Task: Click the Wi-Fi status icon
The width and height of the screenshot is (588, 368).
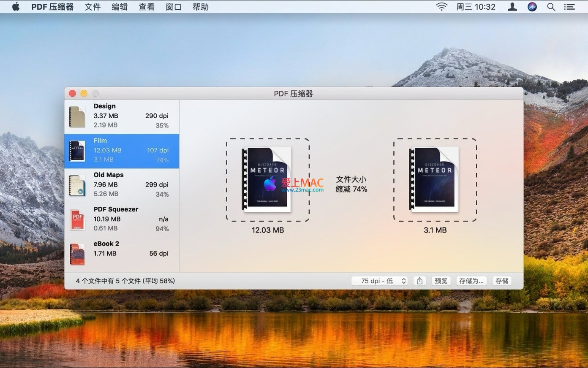Action: (x=441, y=7)
